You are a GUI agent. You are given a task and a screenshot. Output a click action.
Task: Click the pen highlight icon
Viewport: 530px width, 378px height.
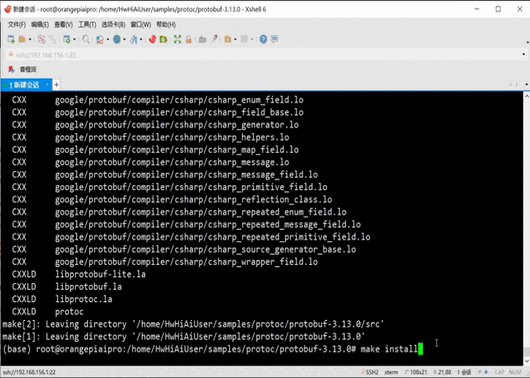pos(214,39)
